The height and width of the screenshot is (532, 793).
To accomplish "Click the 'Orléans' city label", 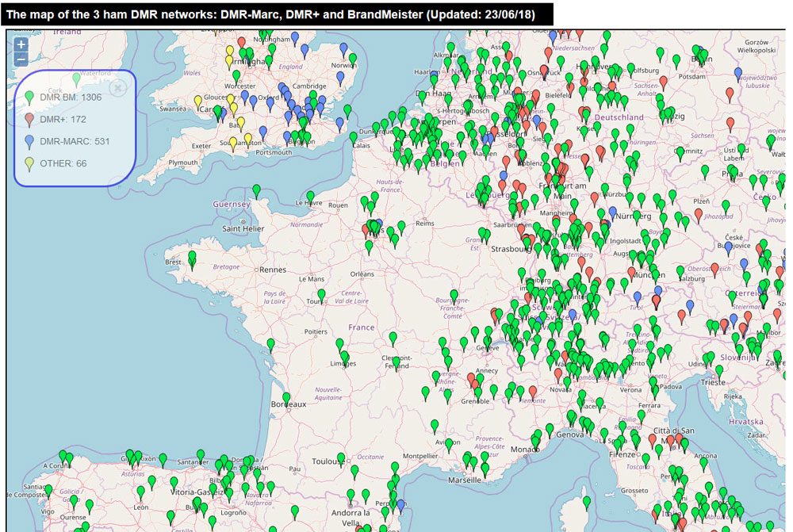I will click(x=362, y=274).
